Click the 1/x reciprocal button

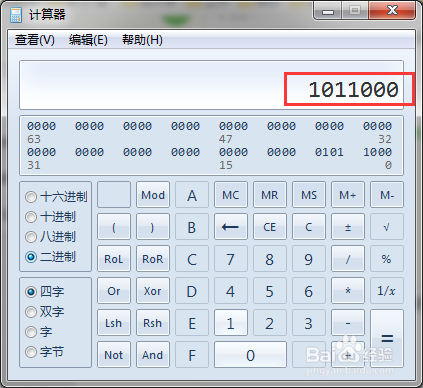coord(387,291)
